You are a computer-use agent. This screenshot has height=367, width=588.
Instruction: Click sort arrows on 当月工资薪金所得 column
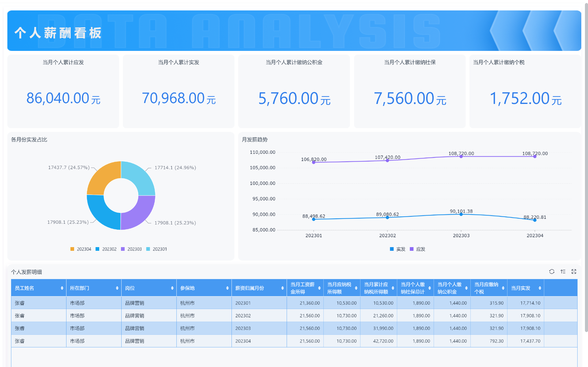pyautogui.click(x=319, y=288)
